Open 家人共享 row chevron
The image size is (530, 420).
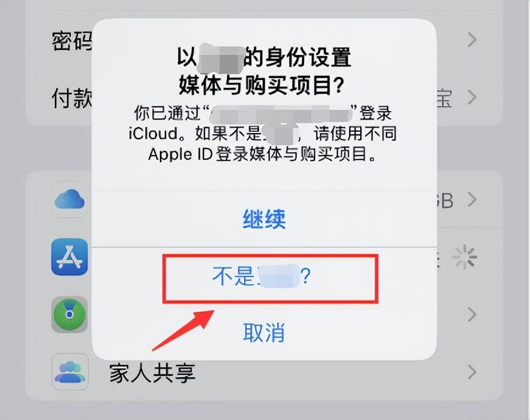pos(472,372)
